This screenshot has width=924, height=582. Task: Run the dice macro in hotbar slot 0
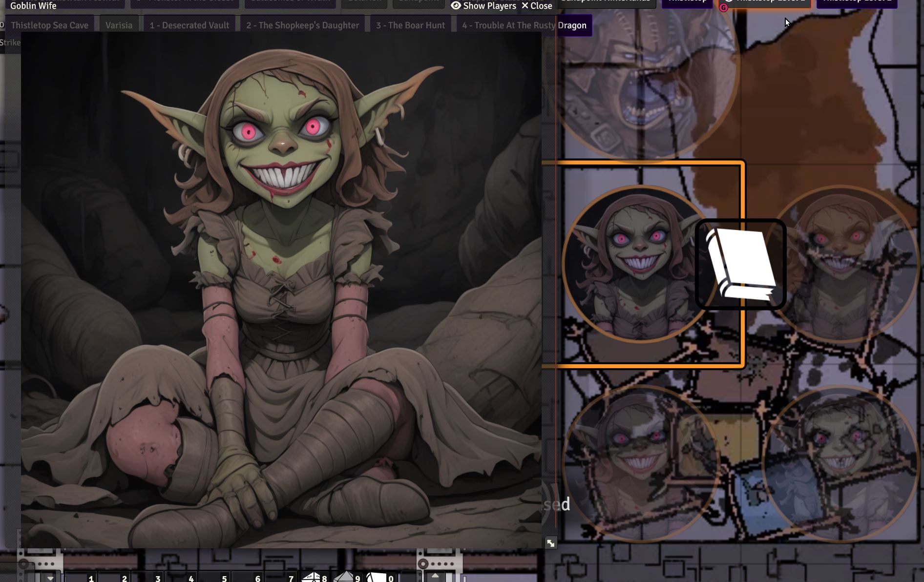[x=380, y=577]
